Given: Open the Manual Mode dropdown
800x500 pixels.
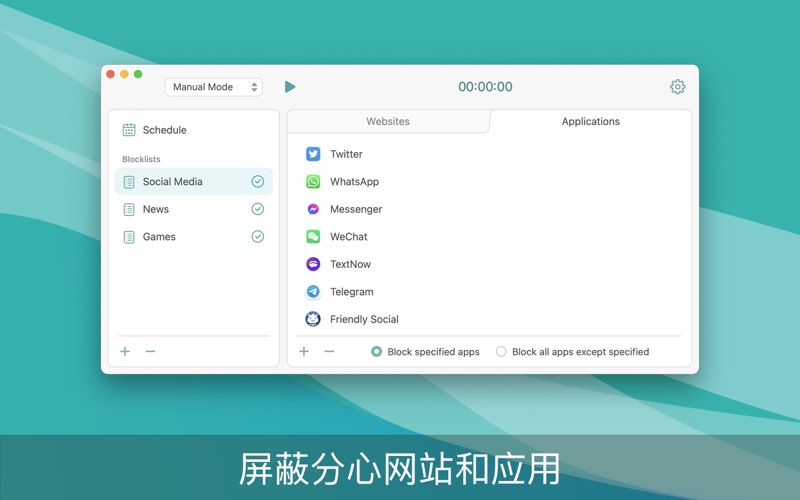Looking at the screenshot, I should (214, 87).
